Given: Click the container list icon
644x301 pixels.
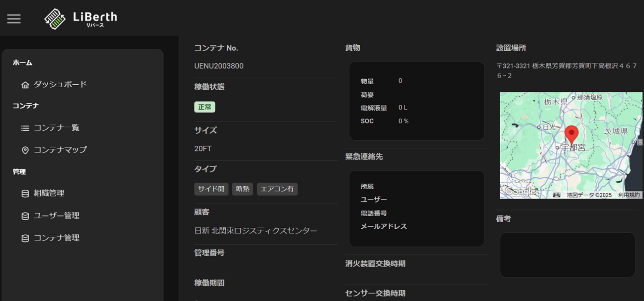Looking at the screenshot, I should tap(25, 128).
